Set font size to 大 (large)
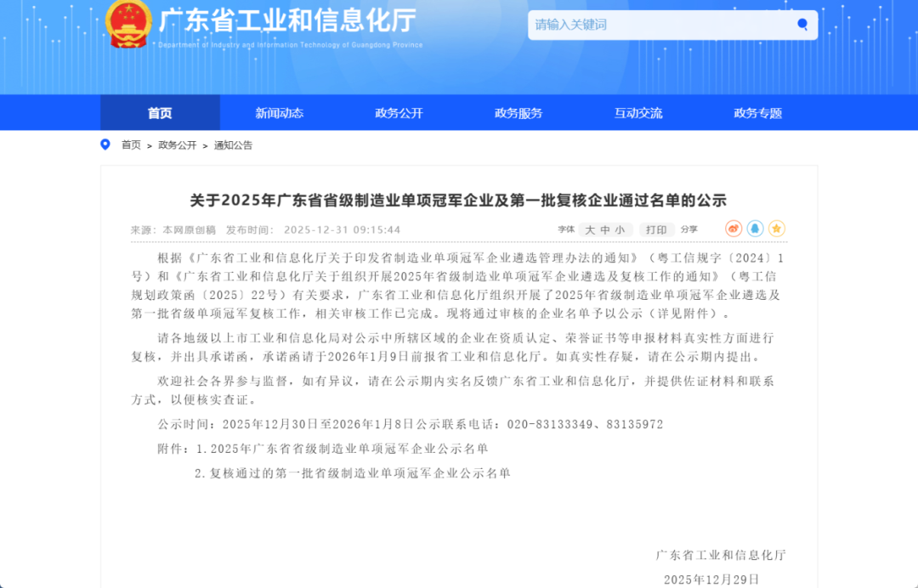918x588 pixels. pyautogui.click(x=589, y=229)
